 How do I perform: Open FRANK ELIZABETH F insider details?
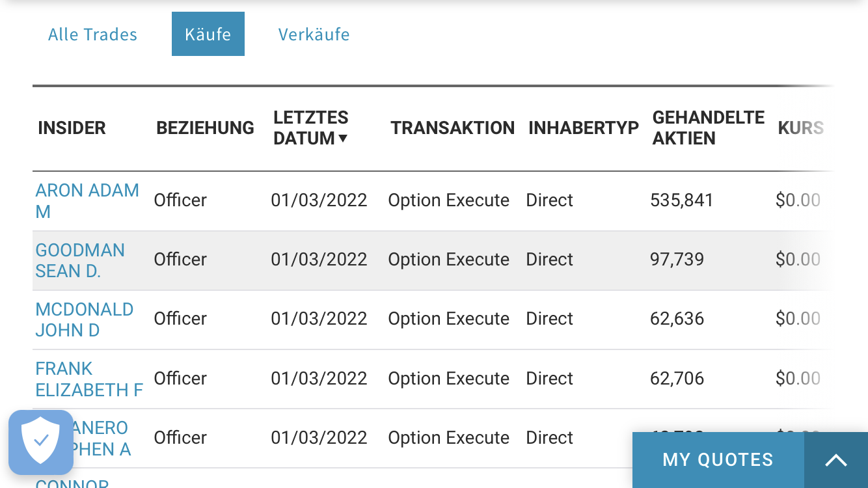[x=89, y=379]
